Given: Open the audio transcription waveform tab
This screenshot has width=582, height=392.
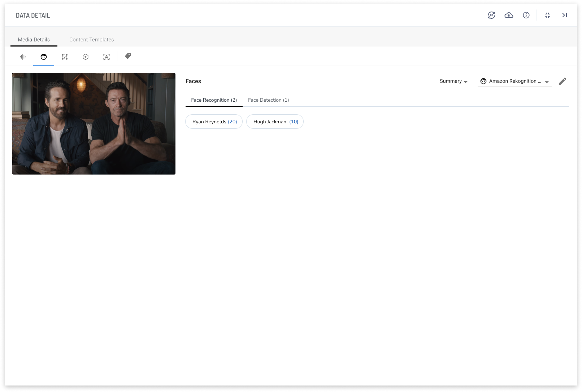Looking at the screenshot, I should [23, 57].
